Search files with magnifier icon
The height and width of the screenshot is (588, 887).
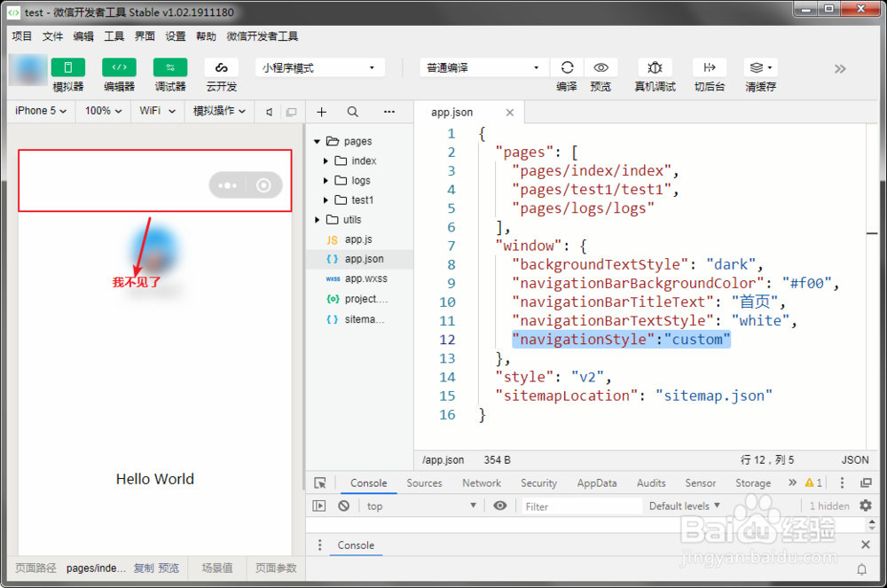pos(352,112)
